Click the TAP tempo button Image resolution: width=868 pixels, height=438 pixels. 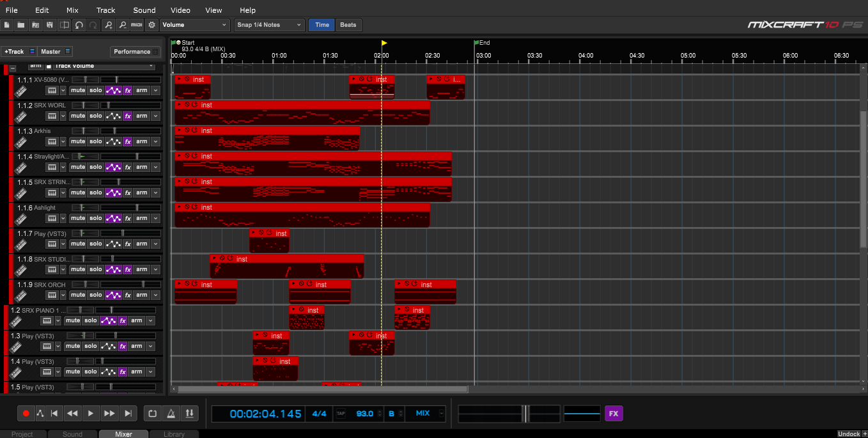341,414
